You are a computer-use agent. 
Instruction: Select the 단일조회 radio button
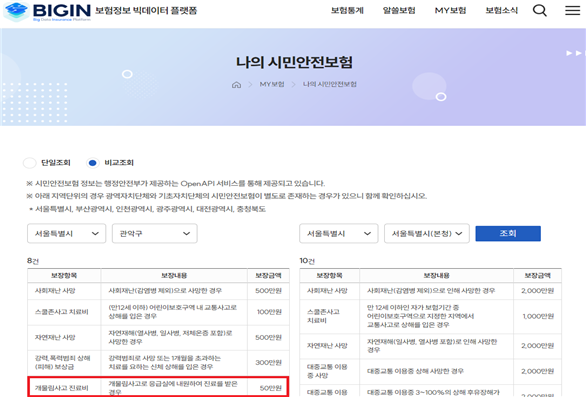click(30, 163)
